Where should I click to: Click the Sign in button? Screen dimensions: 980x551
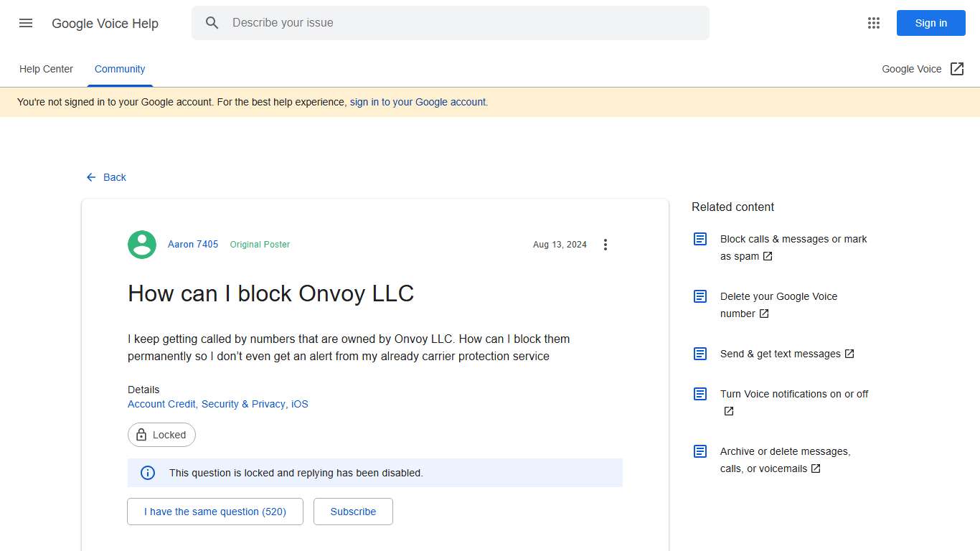point(930,22)
